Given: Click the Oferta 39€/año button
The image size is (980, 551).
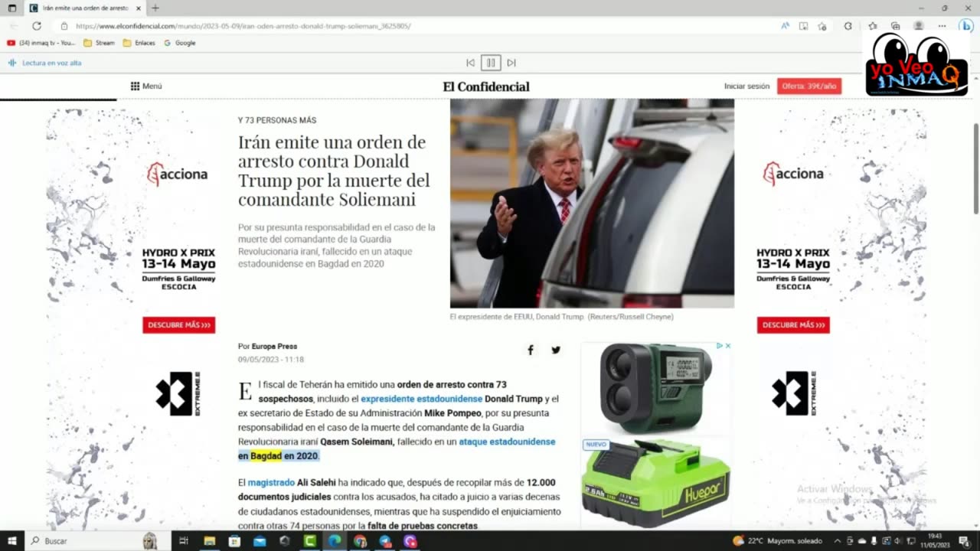Looking at the screenshot, I should [809, 86].
